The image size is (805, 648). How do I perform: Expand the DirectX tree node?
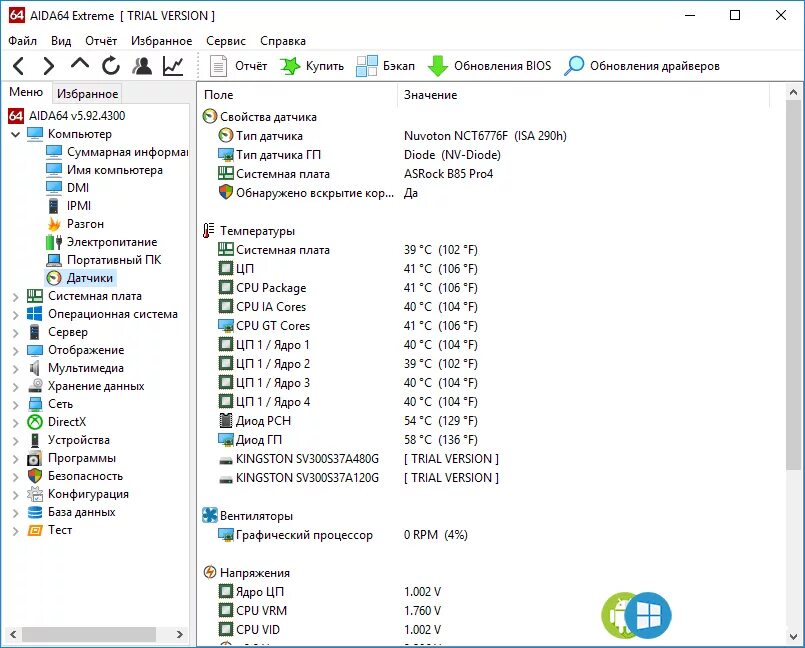click(15, 422)
